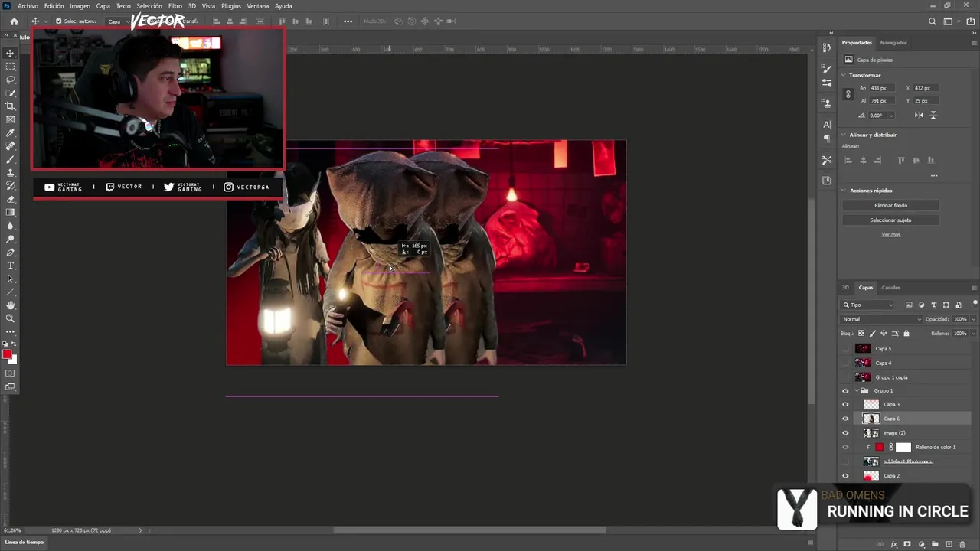Add layer style fx icon

pyautogui.click(x=893, y=544)
